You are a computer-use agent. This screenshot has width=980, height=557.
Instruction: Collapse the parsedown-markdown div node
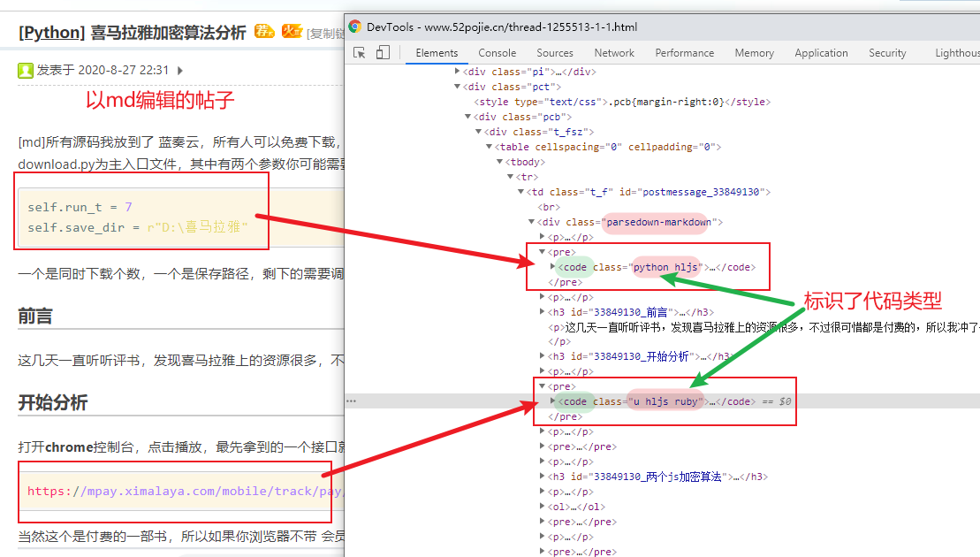[x=531, y=221]
